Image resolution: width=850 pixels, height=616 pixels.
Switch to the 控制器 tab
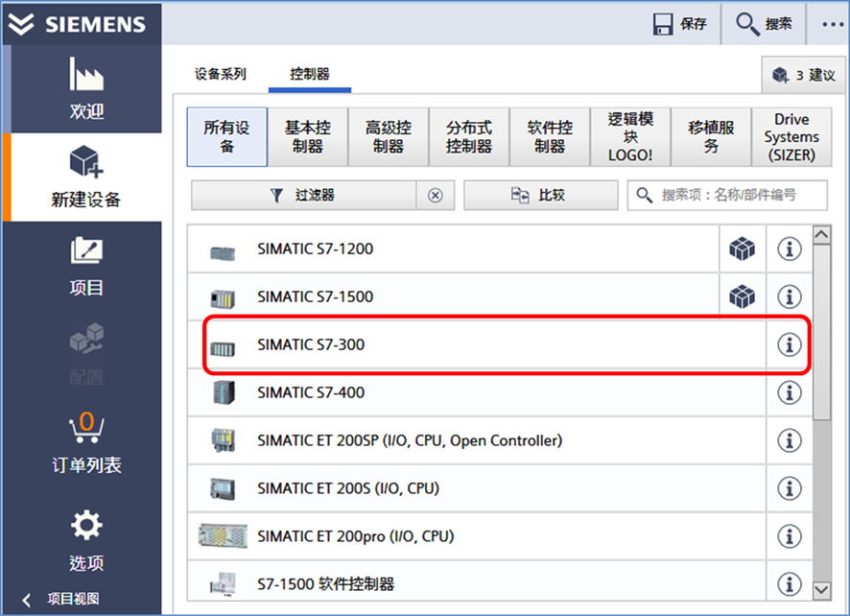tap(310, 74)
